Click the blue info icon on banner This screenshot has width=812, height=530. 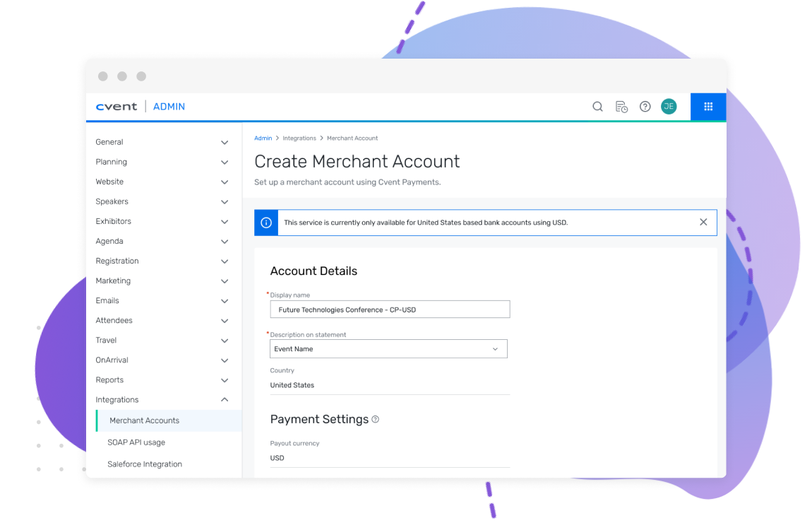coord(266,223)
